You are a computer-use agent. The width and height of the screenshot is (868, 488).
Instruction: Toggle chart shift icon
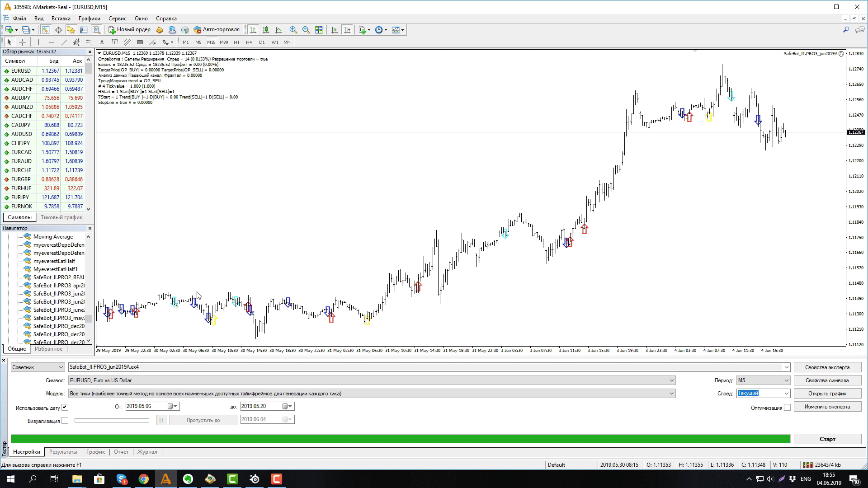point(347,30)
